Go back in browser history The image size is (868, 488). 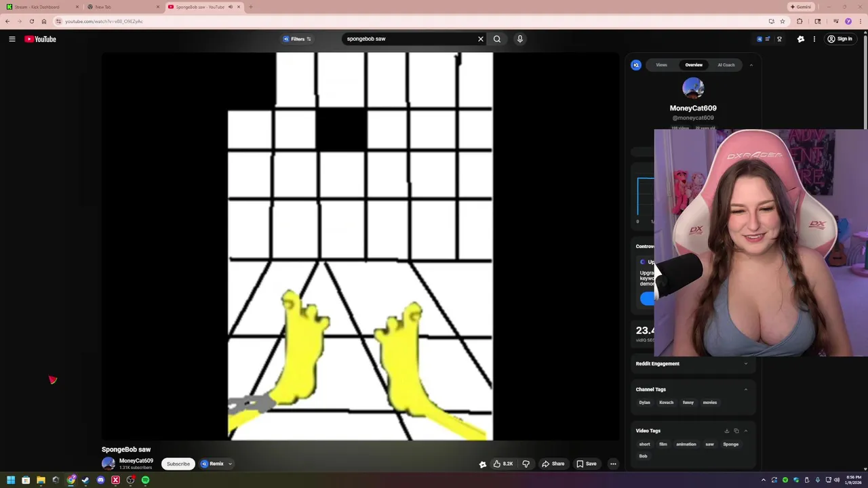click(x=7, y=21)
